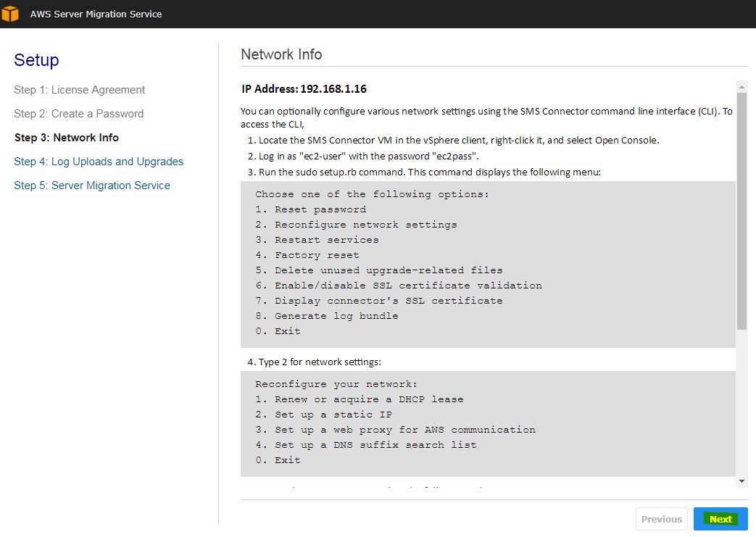
Task: Select Step 3: Network Info
Action: [66, 138]
